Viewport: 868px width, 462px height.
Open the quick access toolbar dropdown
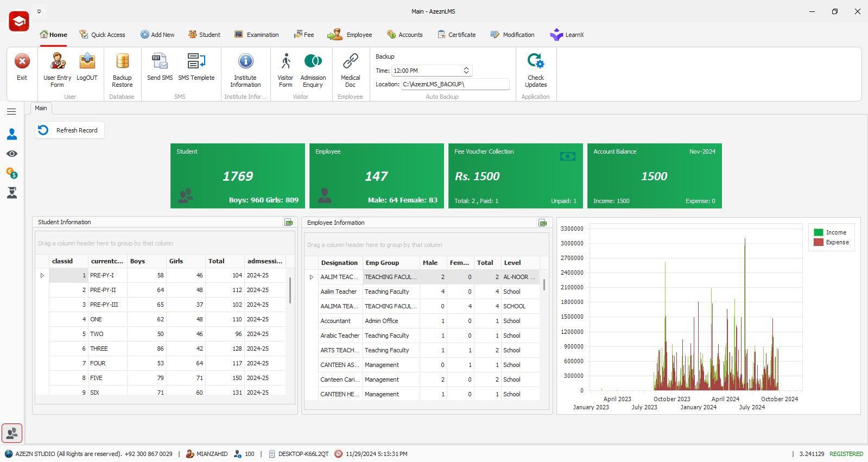39,11
